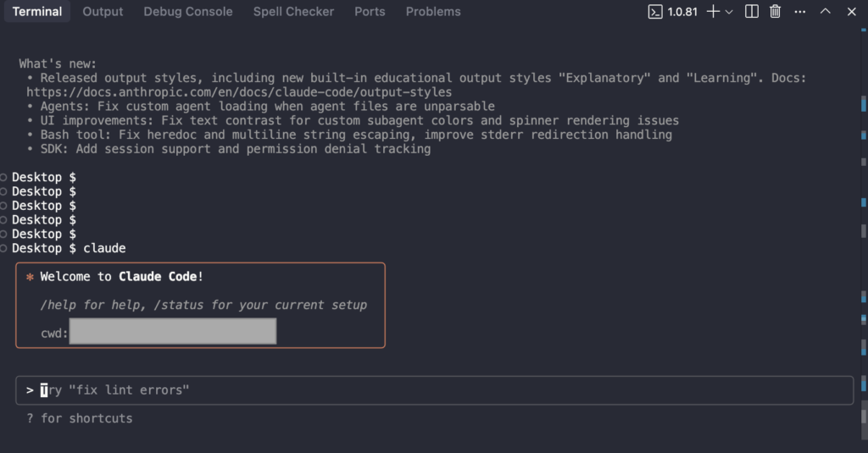868x453 pixels.
Task: Click the "What's new:" heading
Action: (x=58, y=64)
